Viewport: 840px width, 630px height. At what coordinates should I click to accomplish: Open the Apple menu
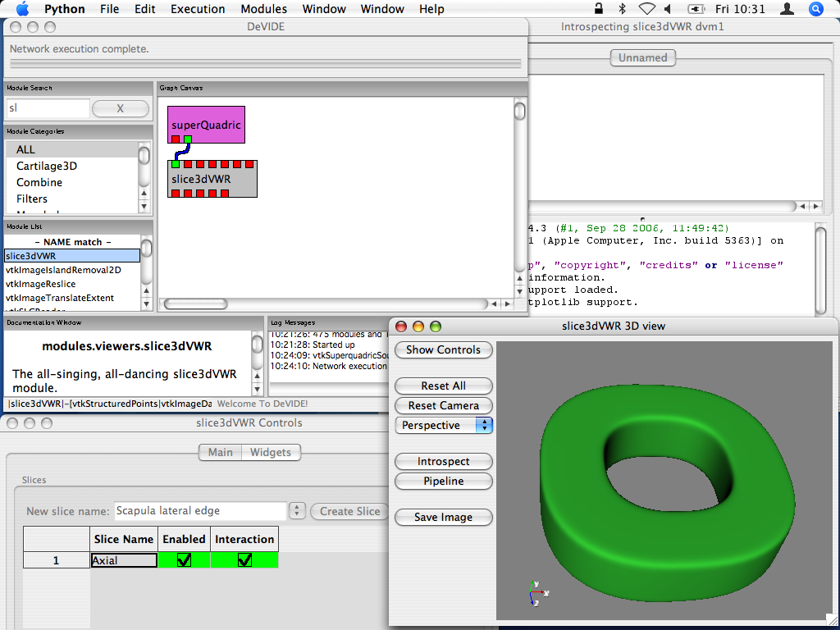tap(22, 8)
